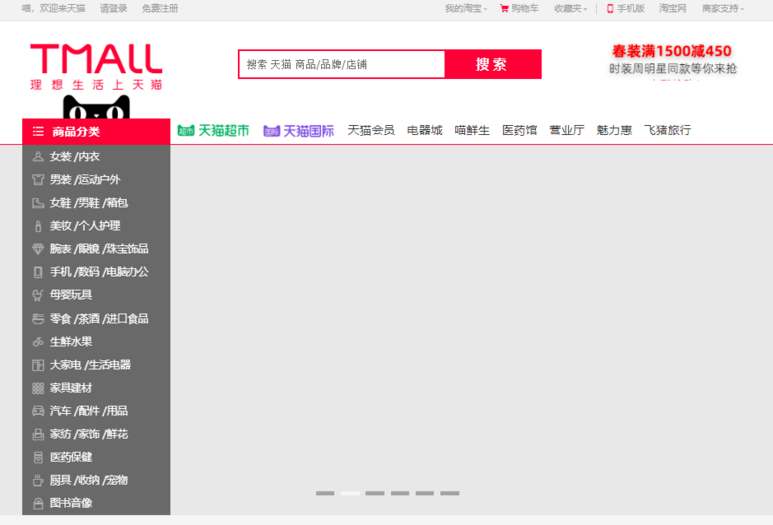Click the 淘宝网 link
Viewport: 773px width, 525px height.
[672, 8]
